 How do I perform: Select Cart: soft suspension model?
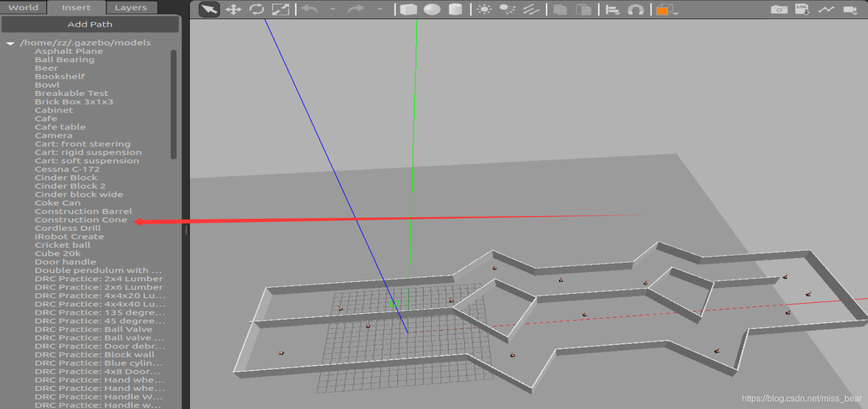click(x=87, y=161)
